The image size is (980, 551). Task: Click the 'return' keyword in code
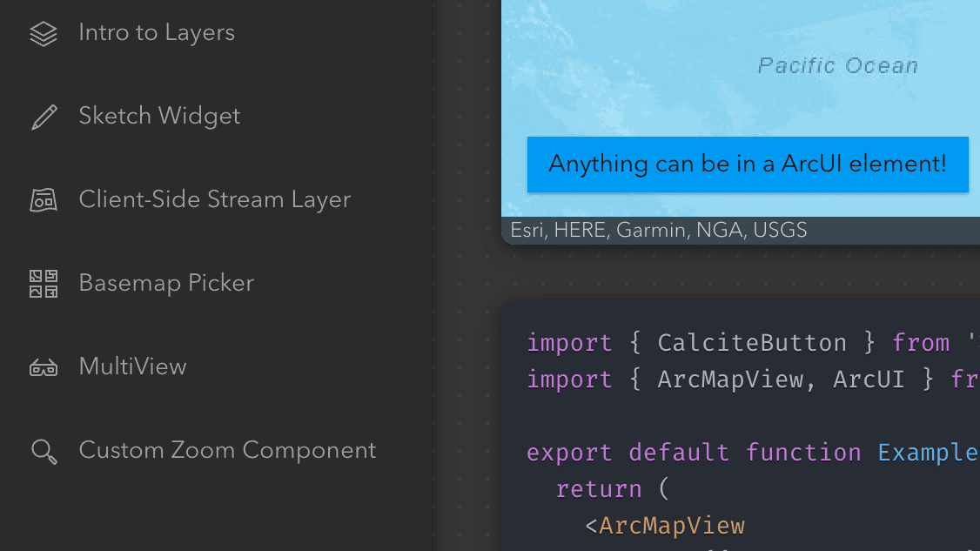[598, 489]
